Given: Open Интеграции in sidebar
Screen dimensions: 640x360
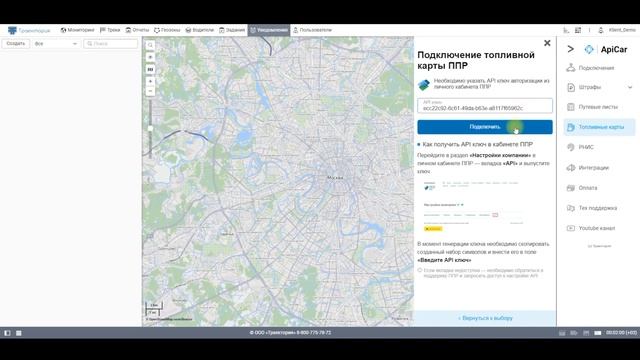Looking at the screenshot, I should [x=593, y=168].
